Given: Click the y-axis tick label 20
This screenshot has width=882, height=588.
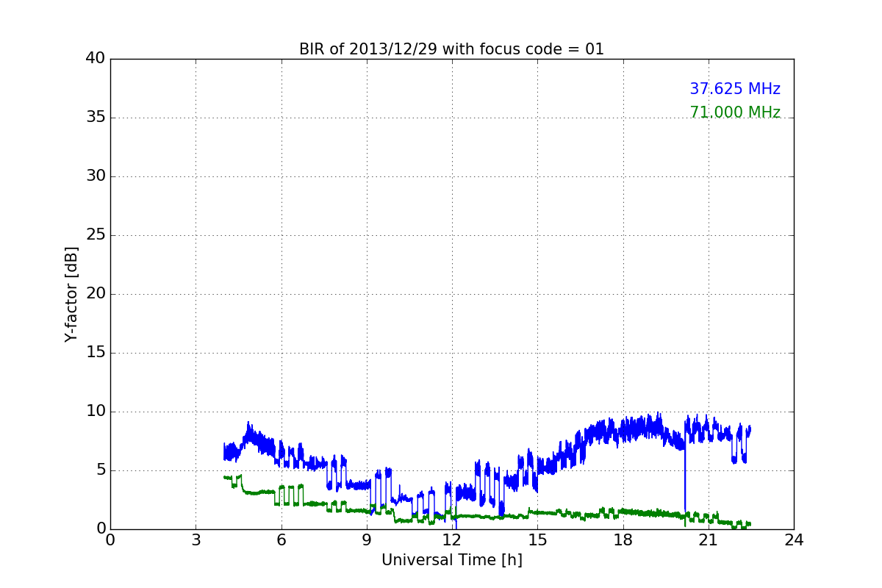Looking at the screenshot, I should pyautogui.click(x=95, y=294).
